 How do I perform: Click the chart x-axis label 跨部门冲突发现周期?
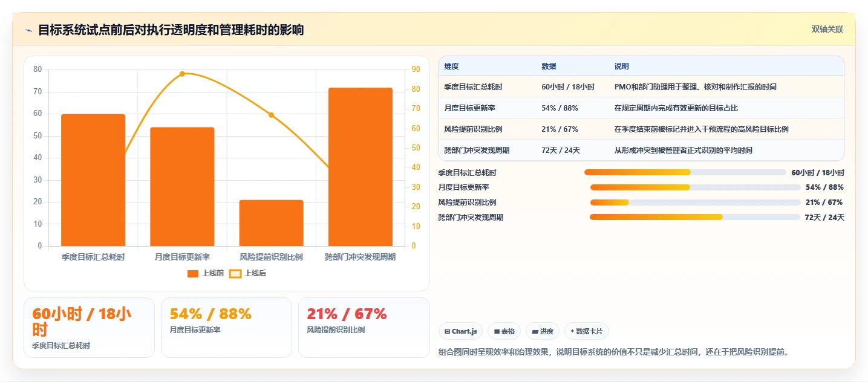361,257
